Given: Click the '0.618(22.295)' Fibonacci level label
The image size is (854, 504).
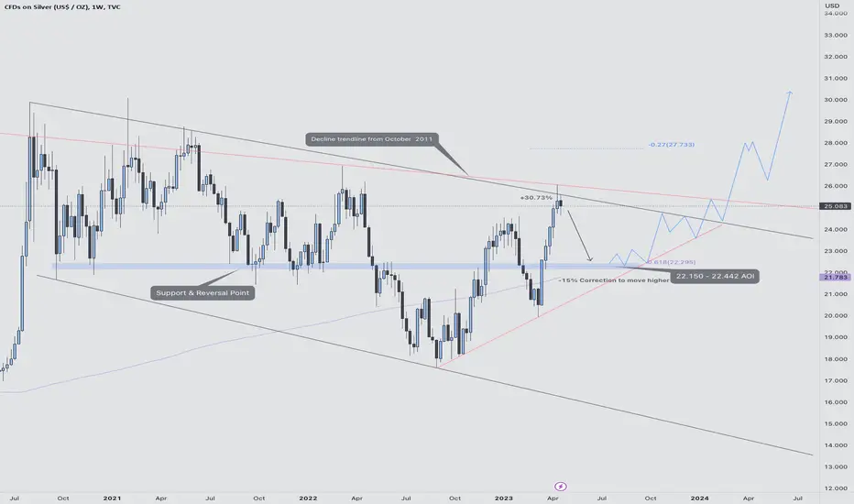Looking at the screenshot, I should (671, 262).
